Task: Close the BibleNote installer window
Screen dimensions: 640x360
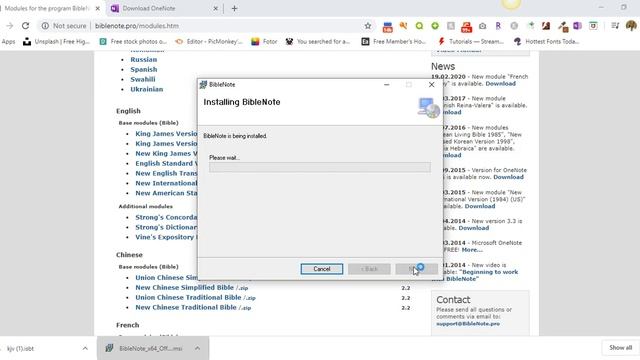Action: click(x=431, y=84)
